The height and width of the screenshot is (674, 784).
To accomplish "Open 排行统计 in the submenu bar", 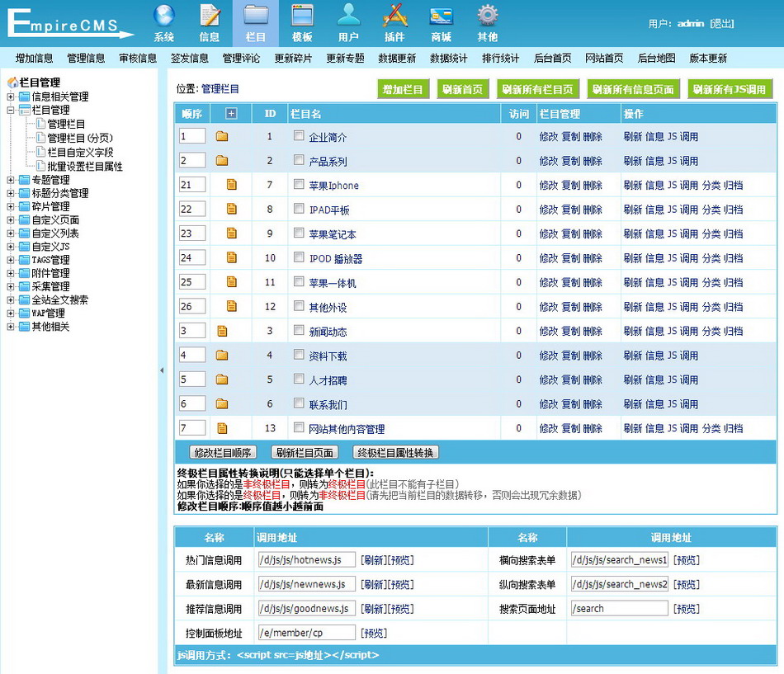I will (x=500, y=58).
